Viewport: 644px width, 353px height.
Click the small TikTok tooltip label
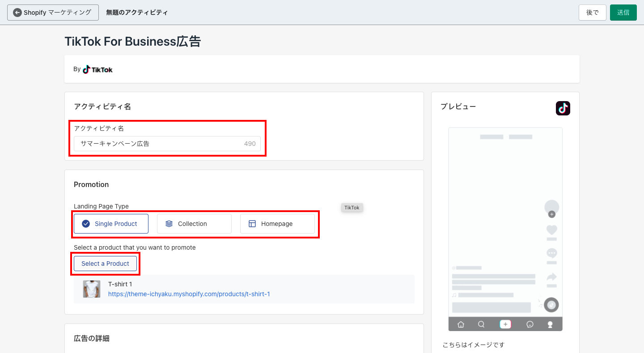[352, 208]
